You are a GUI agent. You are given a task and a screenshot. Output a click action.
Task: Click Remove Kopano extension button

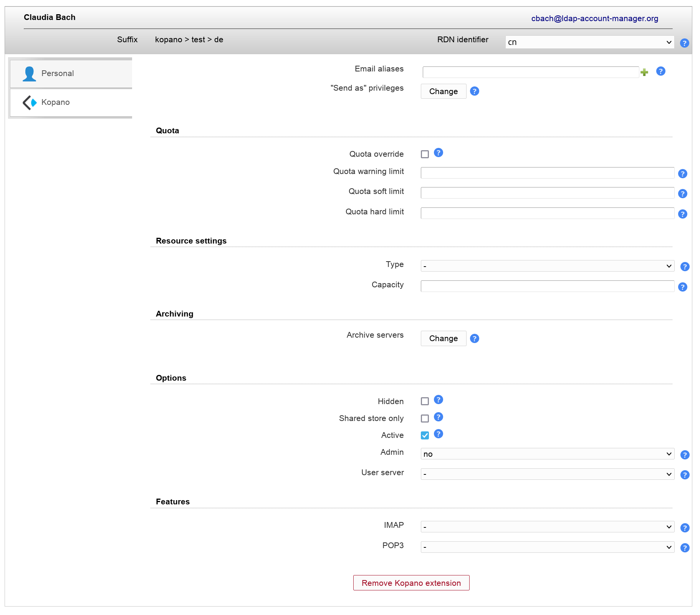(x=411, y=583)
